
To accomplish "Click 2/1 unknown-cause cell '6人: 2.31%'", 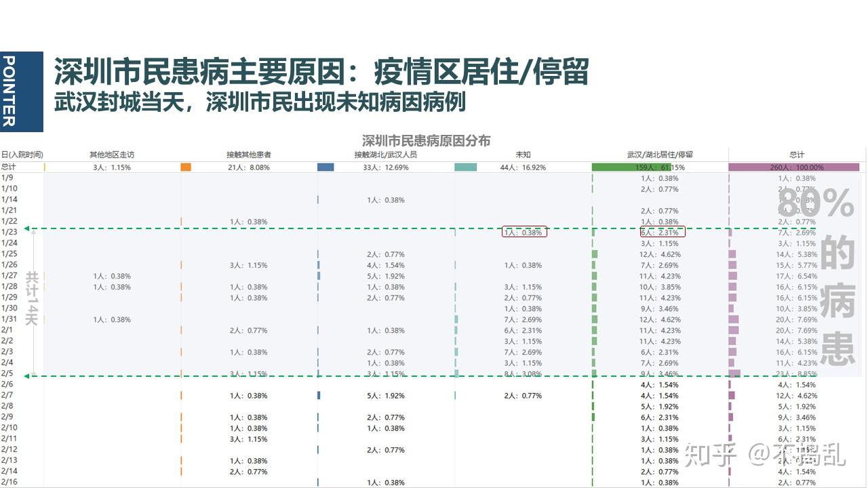I will [523, 330].
